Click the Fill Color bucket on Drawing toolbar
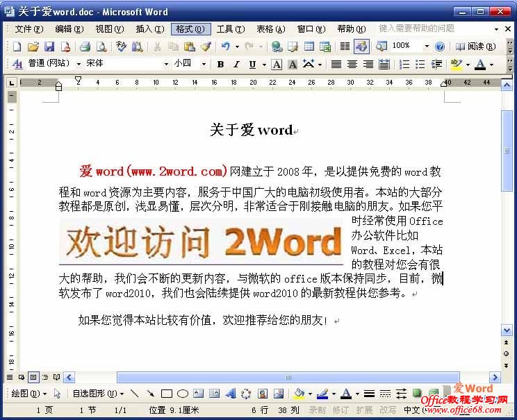The height and width of the screenshot is (420, 517). click(299, 394)
